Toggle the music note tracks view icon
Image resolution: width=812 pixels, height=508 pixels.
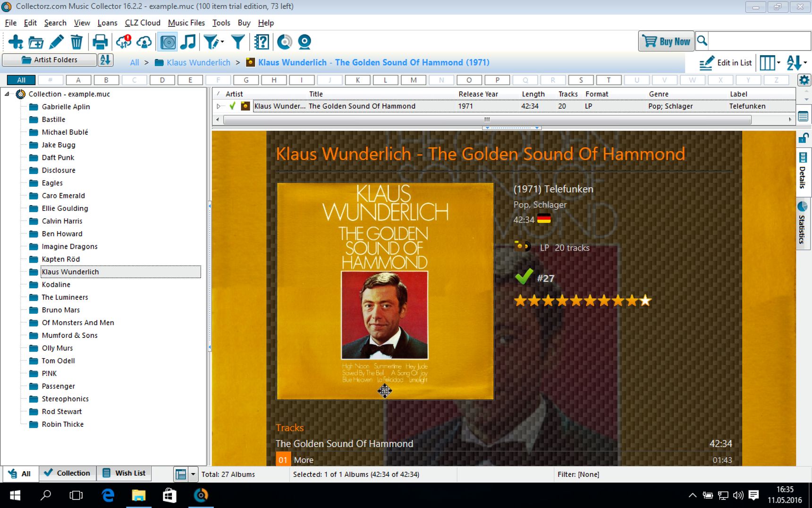tap(188, 42)
